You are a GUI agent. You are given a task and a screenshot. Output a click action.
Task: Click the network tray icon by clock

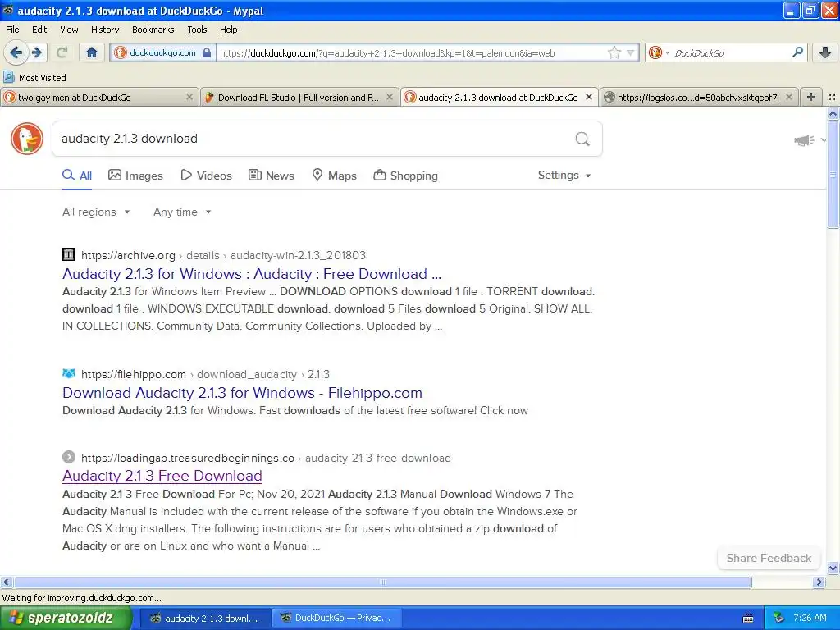point(779,619)
